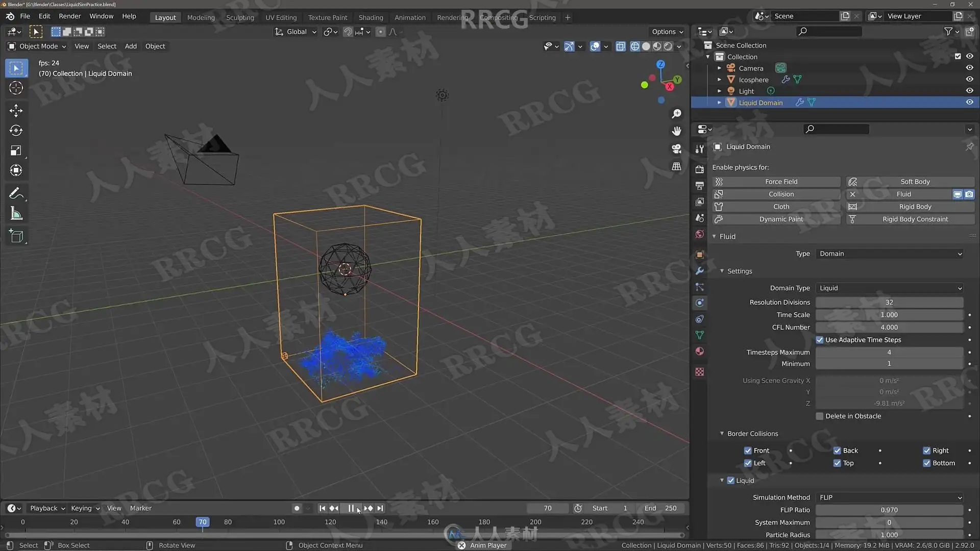This screenshot has width=980, height=551.
Task: Open the Material properties tab
Action: [x=700, y=352]
